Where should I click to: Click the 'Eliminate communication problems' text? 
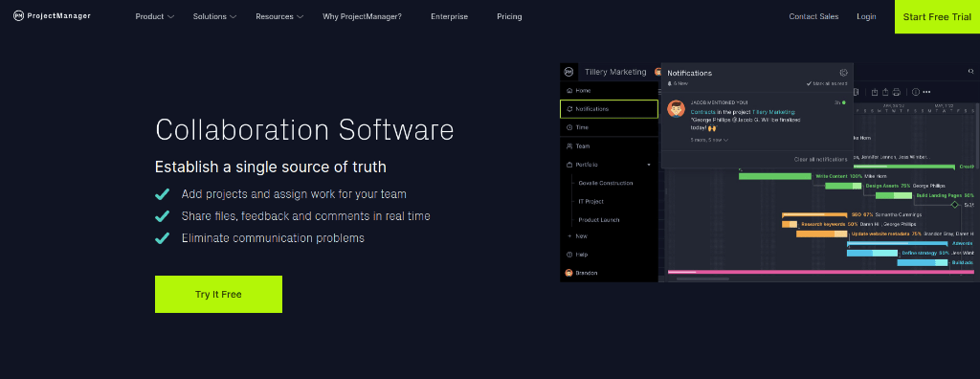[273, 238]
